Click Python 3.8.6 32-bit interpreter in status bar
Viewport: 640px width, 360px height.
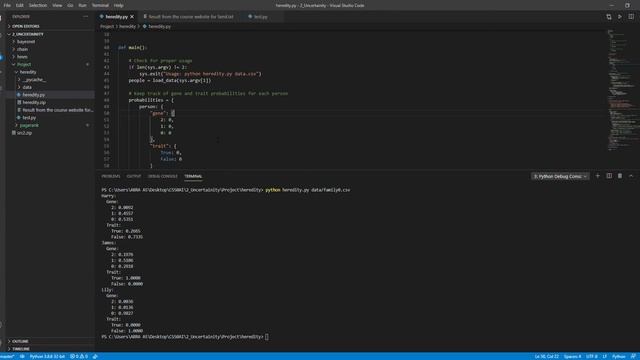pos(47,356)
